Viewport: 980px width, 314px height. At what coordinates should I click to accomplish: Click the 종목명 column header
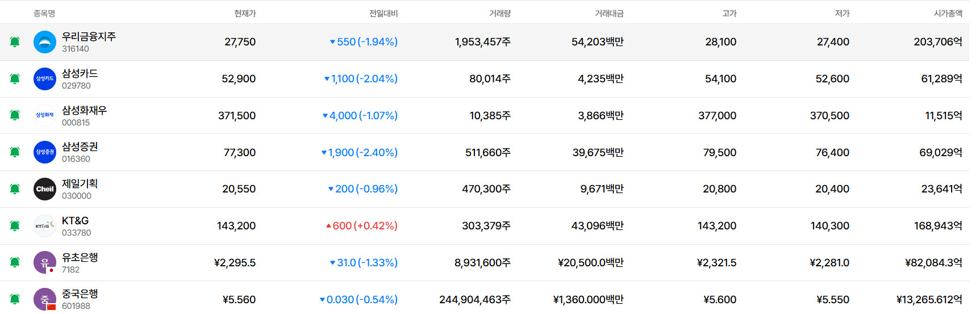44,13
